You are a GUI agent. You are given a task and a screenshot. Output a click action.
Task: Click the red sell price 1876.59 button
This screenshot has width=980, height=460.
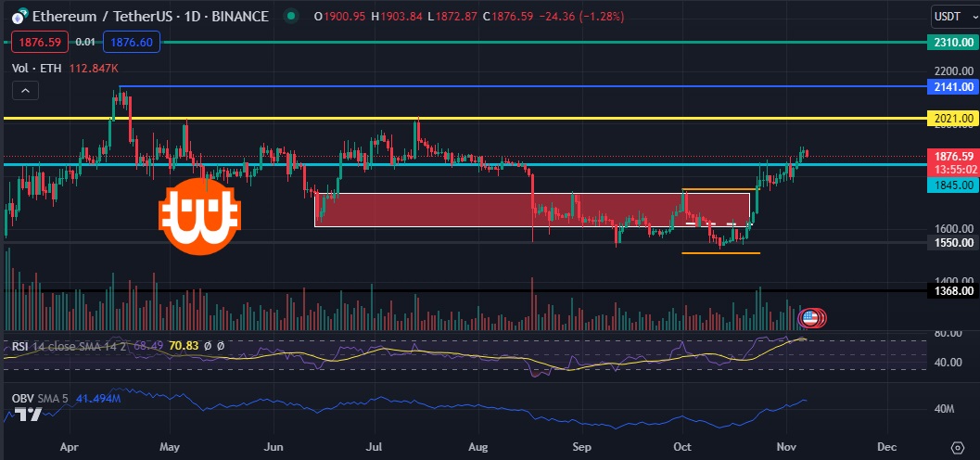(40, 43)
